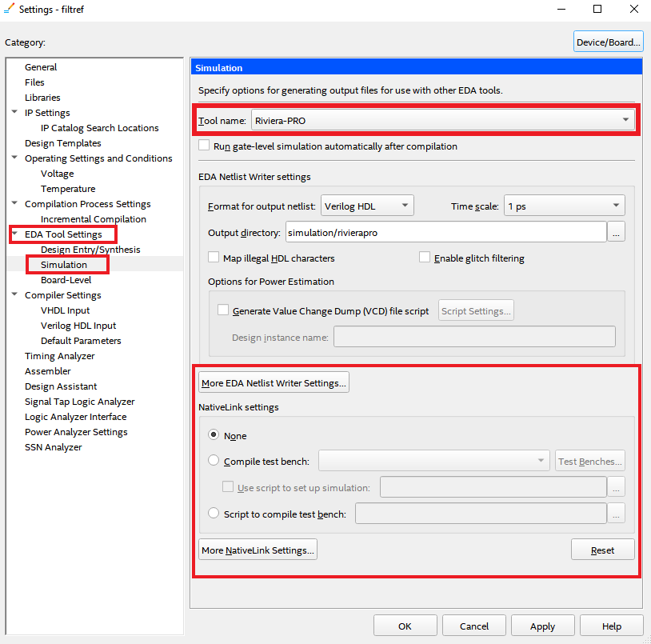The width and height of the screenshot is (651, 644).
Task: Click OK to confirm settings
Action: coord(405,626)
